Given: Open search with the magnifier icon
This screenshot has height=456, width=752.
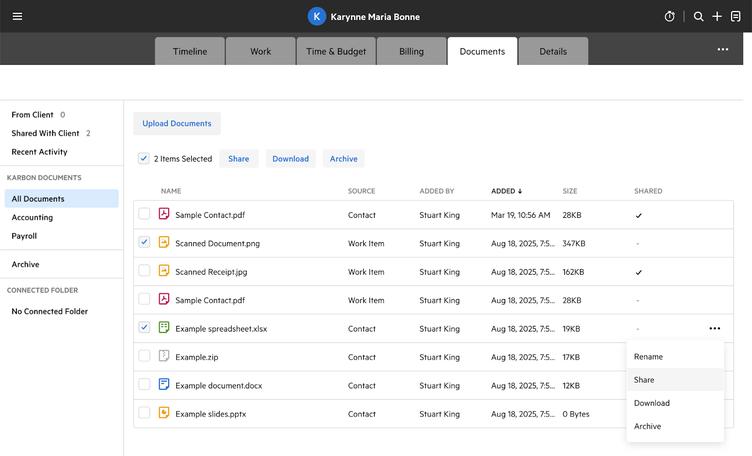Looking at the screenshot, I should (x=699, y=17).
